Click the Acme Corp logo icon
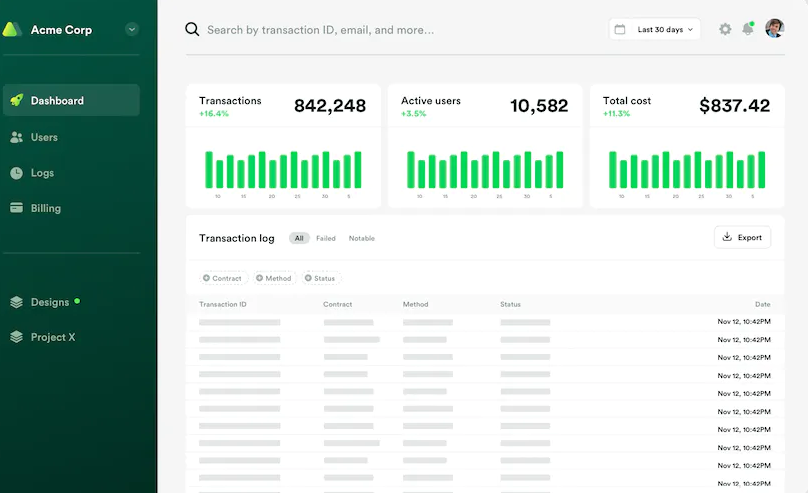This screenshot has height=493, width=808. click(11, 29)
